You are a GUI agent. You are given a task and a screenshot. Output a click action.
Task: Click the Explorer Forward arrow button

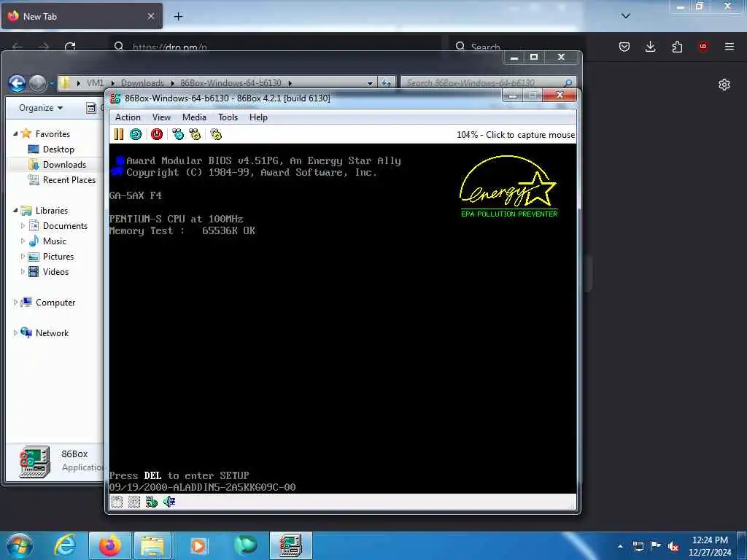point(38,83)
